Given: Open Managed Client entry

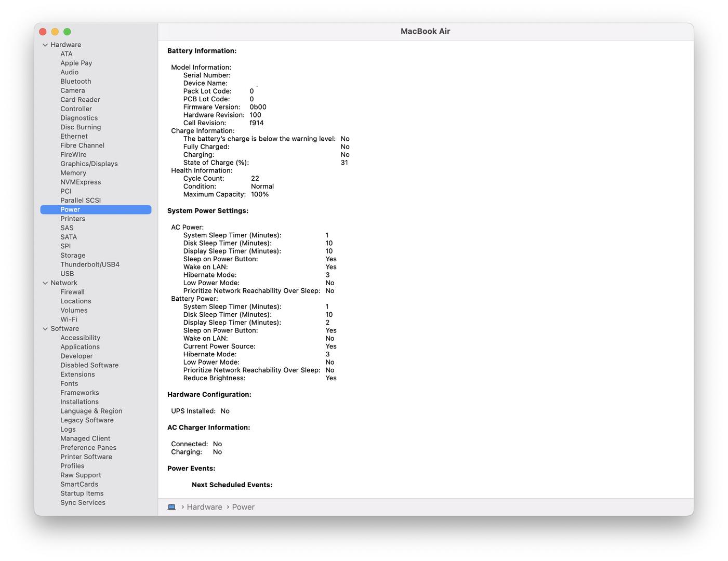Looking at the screenshot, I should [x=85, y=438].
